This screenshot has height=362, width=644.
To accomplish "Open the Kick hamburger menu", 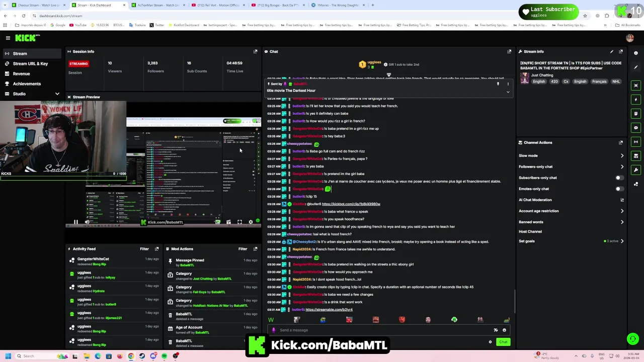I will pos(8,38).
